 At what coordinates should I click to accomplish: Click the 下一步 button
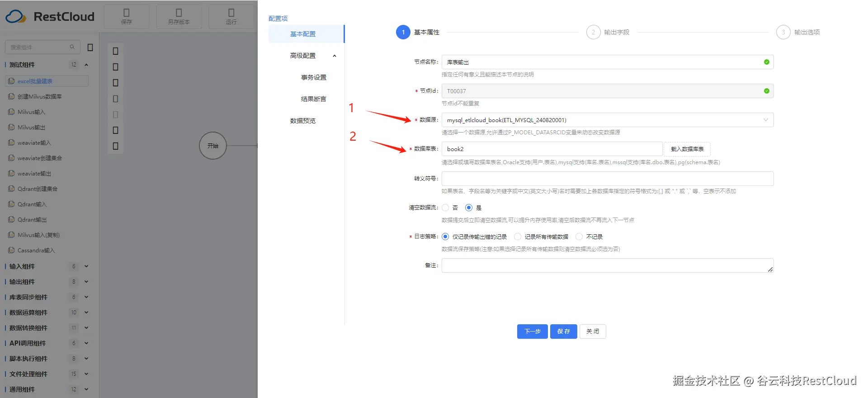click(x=533, y=332)
